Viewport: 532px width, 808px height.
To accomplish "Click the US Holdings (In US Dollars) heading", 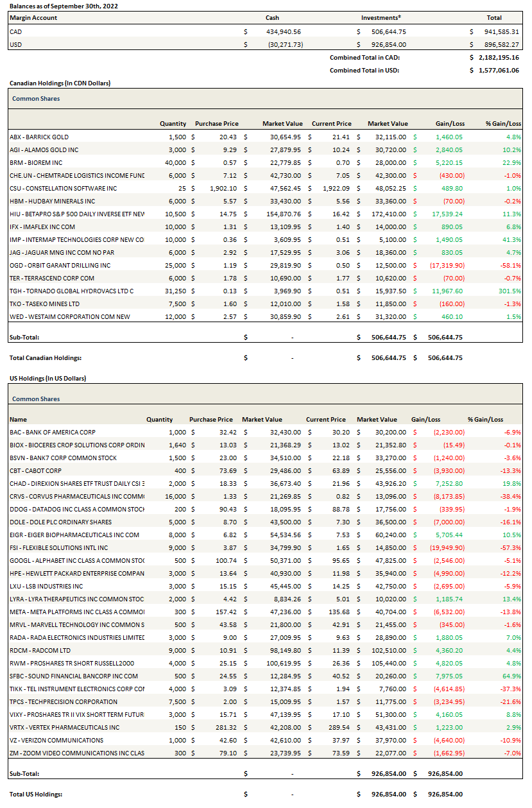I will [x=47, y=378].
